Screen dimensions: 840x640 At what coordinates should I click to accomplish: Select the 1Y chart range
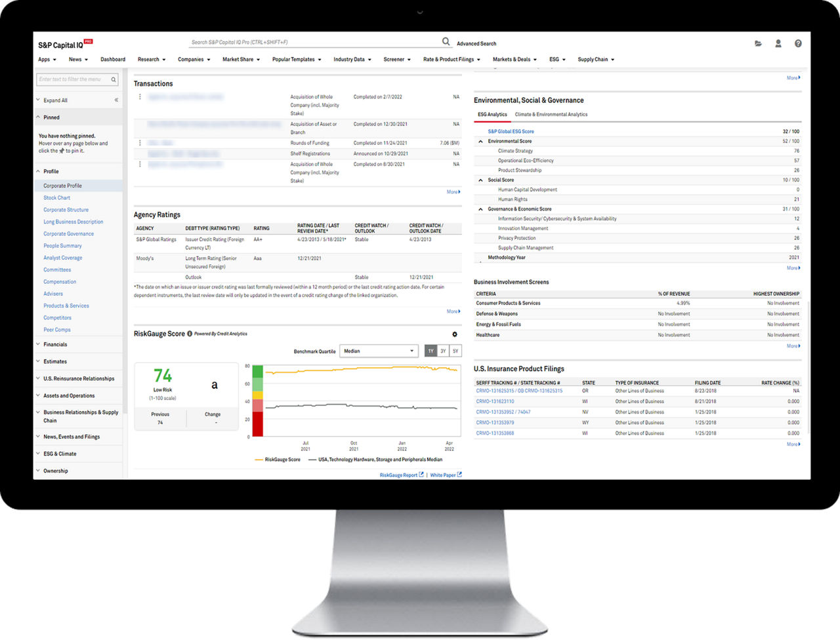click(x=430, y=351)
